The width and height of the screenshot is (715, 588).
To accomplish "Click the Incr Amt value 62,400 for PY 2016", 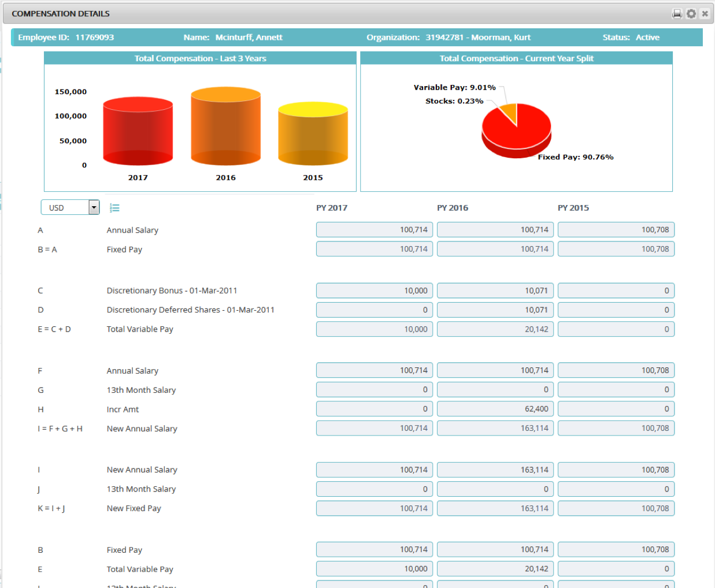I will (495, 409).
